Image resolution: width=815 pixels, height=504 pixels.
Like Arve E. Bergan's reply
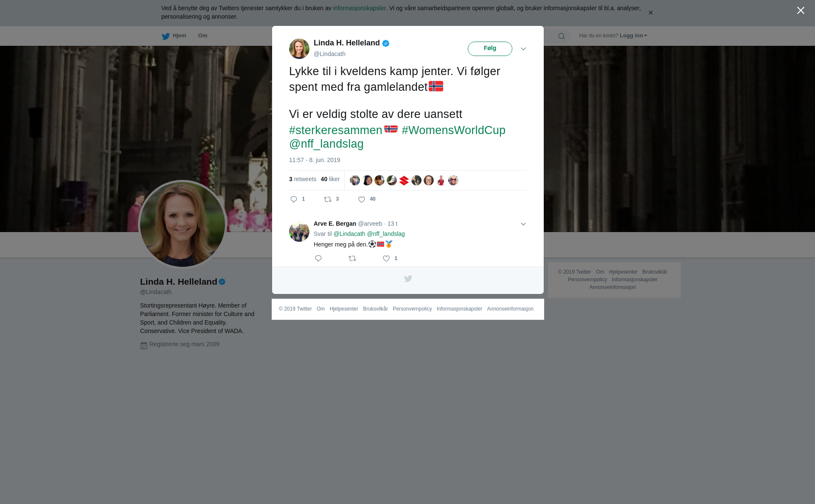[386, 258]
